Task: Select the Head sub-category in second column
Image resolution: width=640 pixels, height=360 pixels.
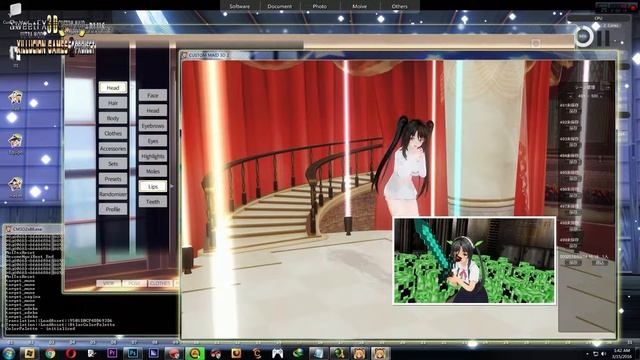Action: pyautogui.click(x=153, y=110)
